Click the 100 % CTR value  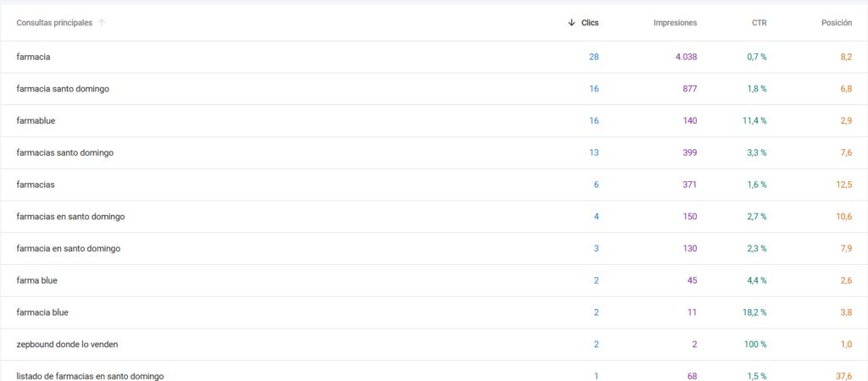[x=755, y=345]
